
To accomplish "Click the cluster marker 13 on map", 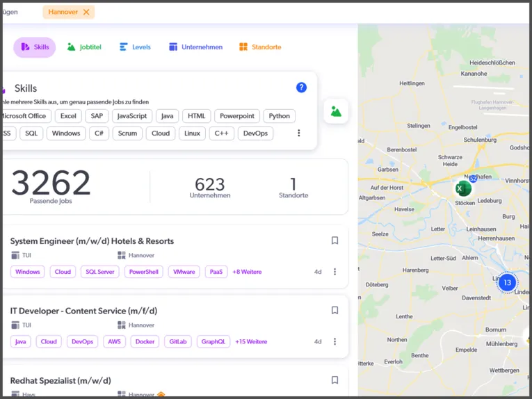I will pyautogui.click(x=507, y=282).
